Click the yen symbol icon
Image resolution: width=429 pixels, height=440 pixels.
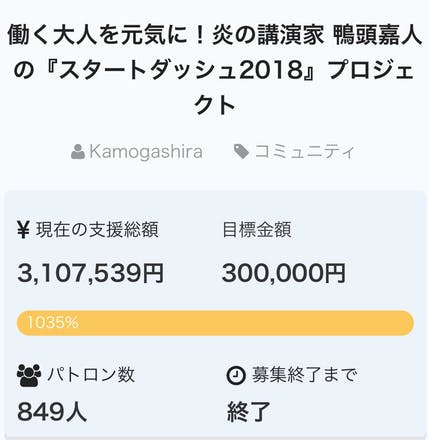tap(23, 230)
